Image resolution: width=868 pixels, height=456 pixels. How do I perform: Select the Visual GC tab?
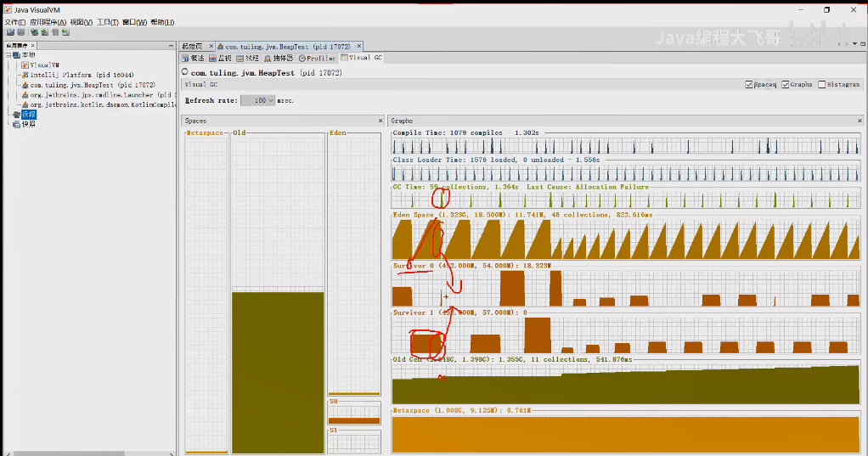tap(362, 58)
